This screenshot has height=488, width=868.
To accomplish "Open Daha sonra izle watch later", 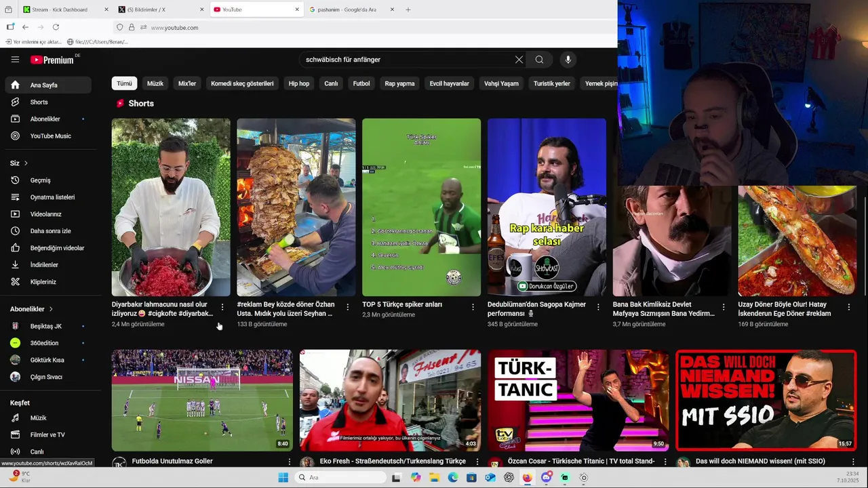I will coord(47,231).
